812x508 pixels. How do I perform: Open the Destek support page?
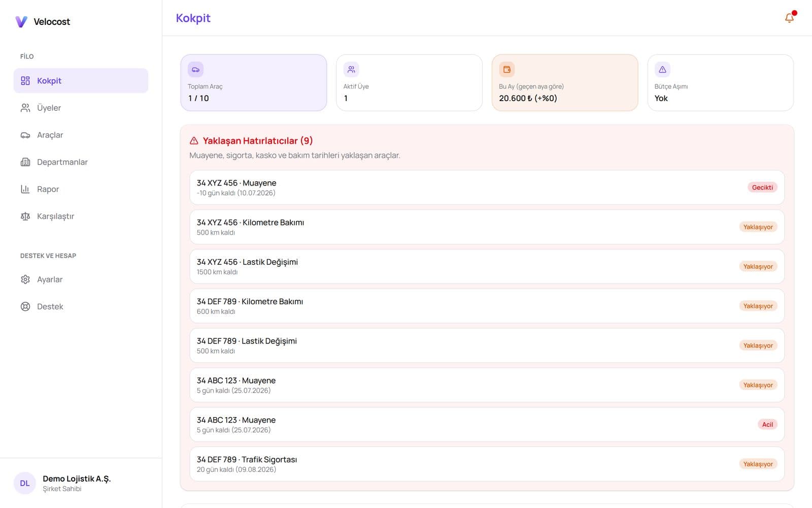point(81,306)
